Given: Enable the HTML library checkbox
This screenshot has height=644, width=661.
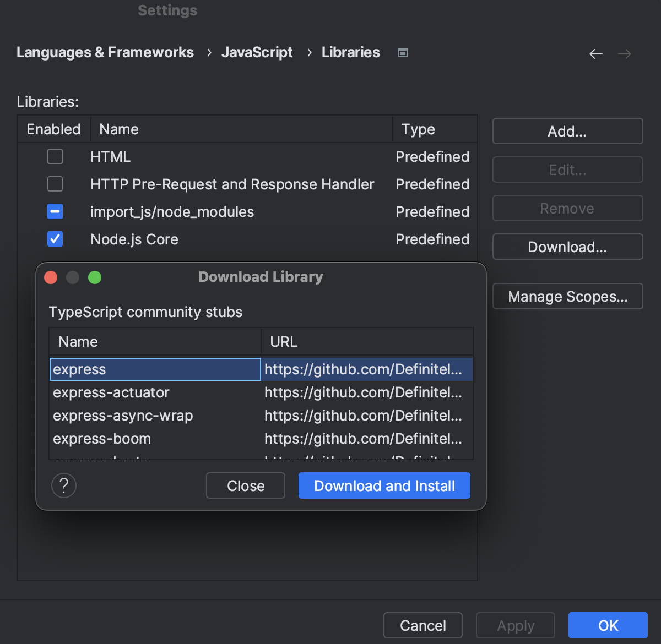Looking at the screenshot, I should pos(55,156).
